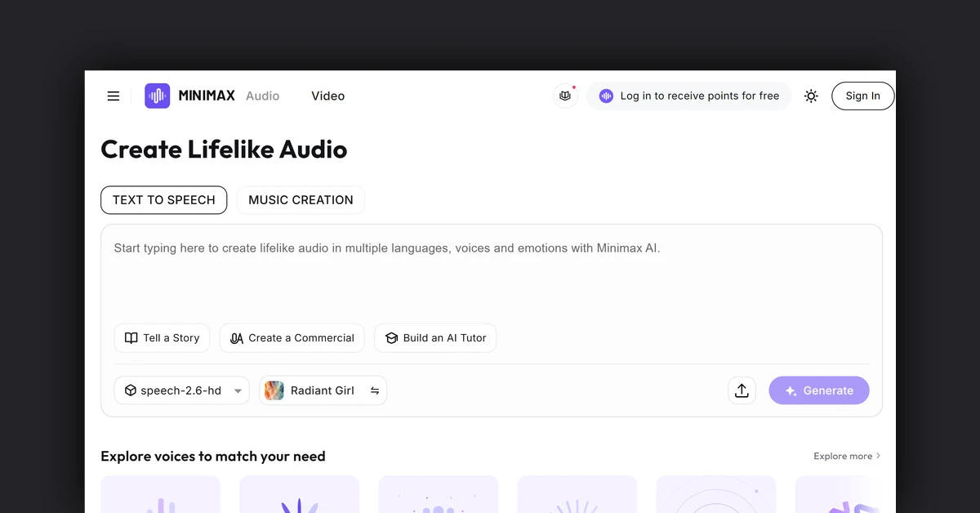Click the upload icon next to Generate
Viewport: 980px width, 513px height.
[x=742, y=390]
